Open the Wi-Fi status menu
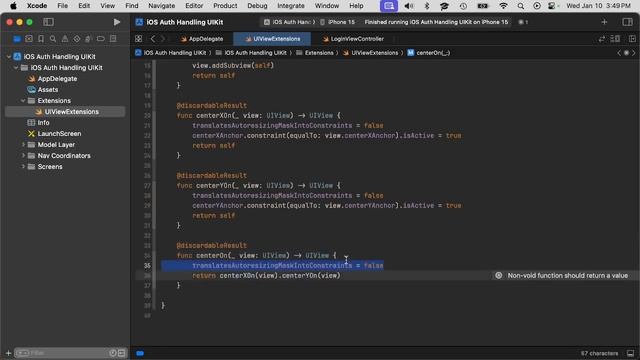The height and width of the screenshot is (360, 640). pos(503,6)
